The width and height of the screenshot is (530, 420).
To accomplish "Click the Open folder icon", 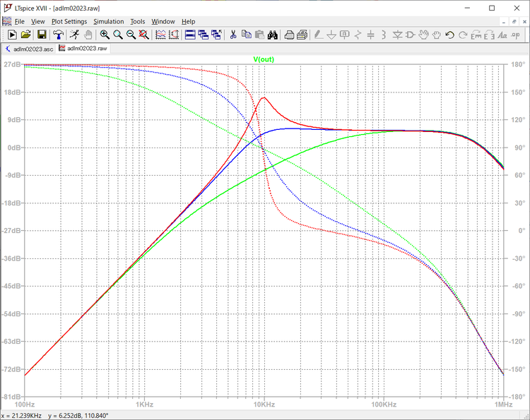I will tap(26, 35).
